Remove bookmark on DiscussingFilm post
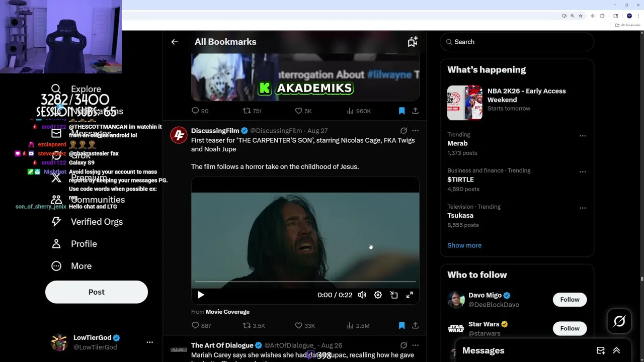 pos(401,326)
